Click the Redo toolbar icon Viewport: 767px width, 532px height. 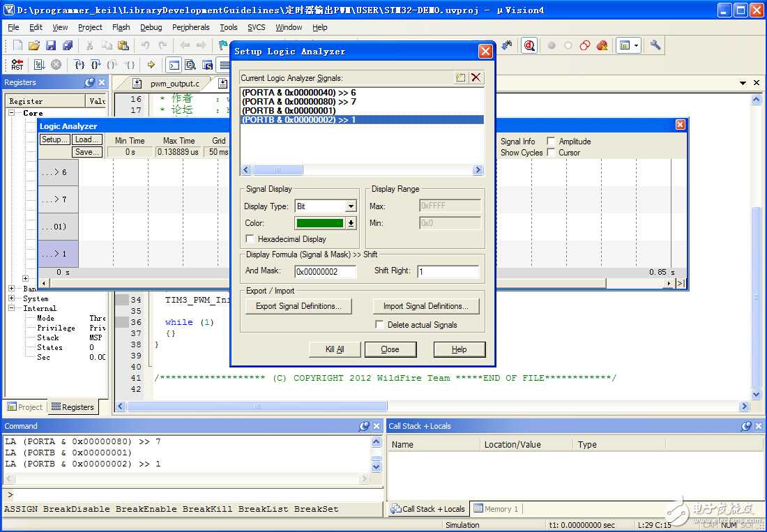(x=162, y=45)
